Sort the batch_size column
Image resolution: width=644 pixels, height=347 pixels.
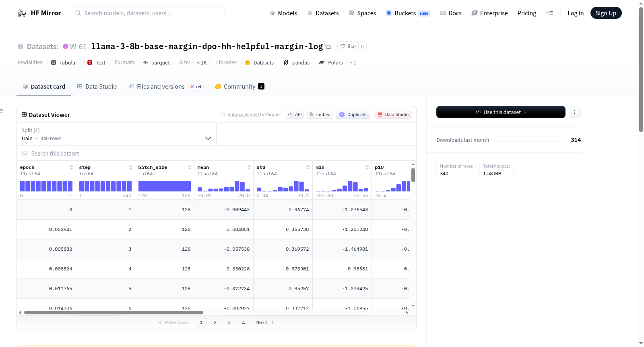pos(190,167)
